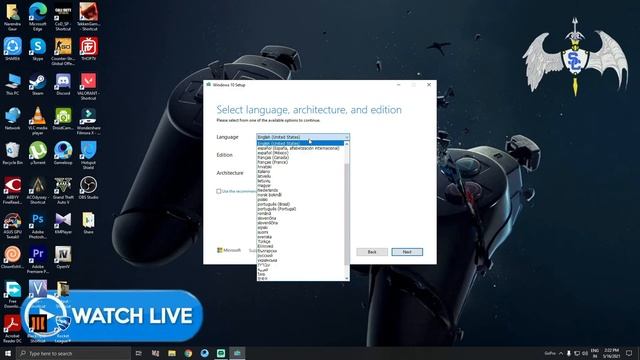The height and width of the screenshot is (360, 640).
Task: Pick italiano from the language list
Action: point(264,171)
